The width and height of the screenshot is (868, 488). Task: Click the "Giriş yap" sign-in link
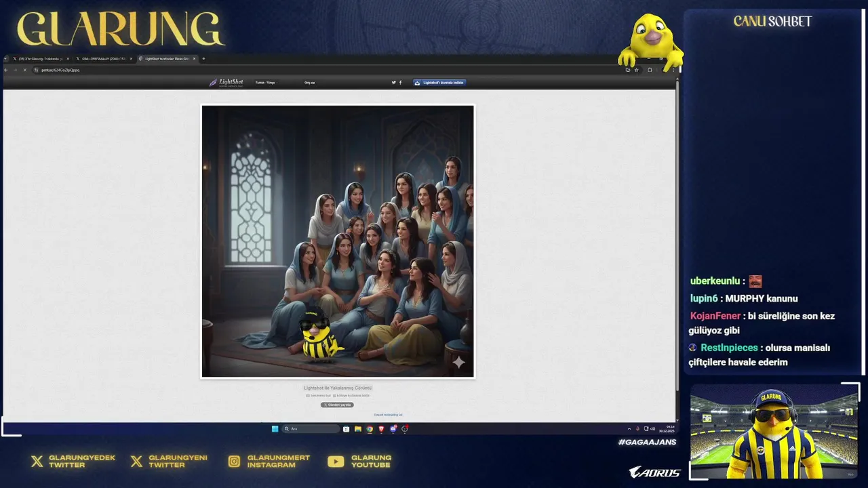coord(309,83)
